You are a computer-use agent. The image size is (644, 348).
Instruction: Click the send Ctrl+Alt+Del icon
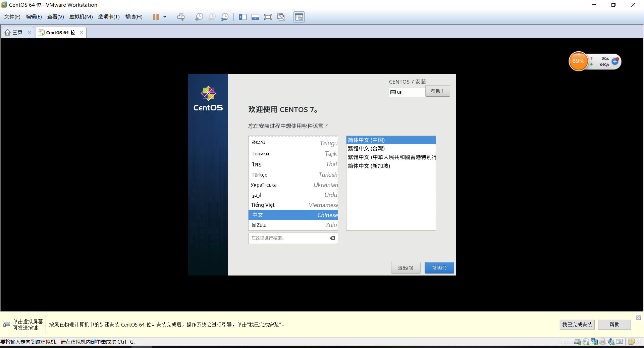(181, 17)
